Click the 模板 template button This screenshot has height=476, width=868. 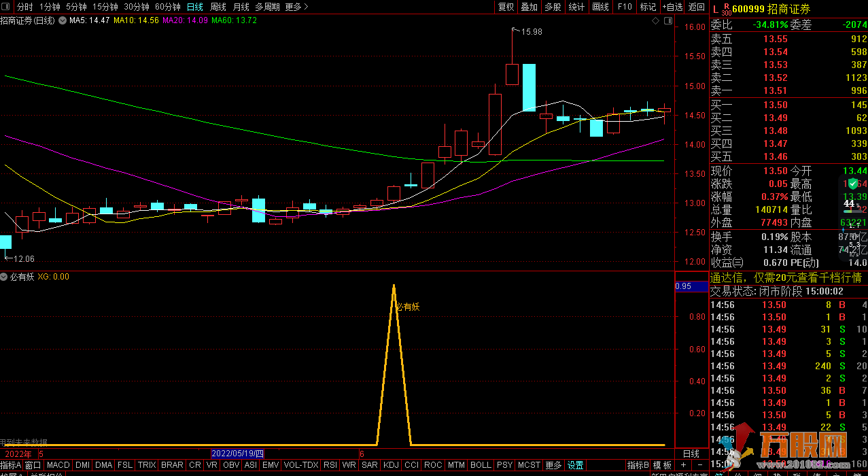click(x=663, y=465)
